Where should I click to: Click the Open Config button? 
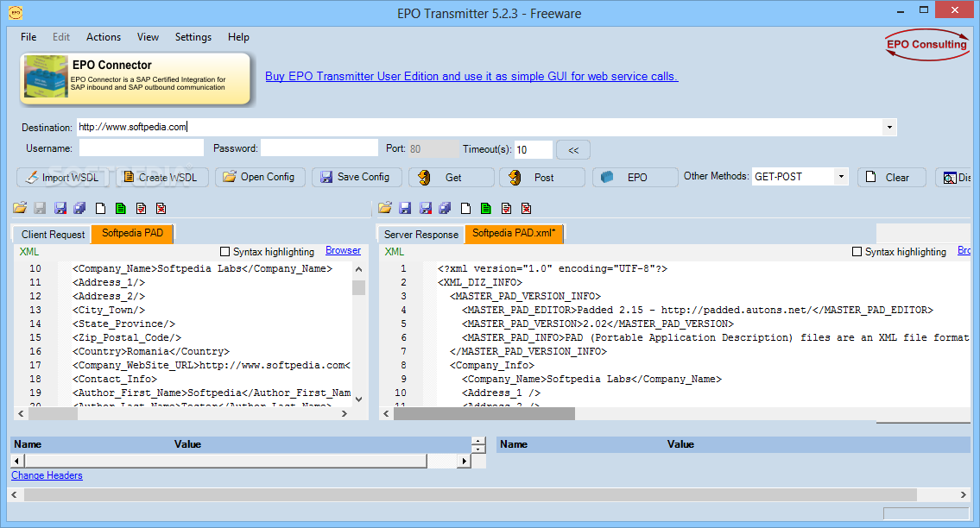260,177
